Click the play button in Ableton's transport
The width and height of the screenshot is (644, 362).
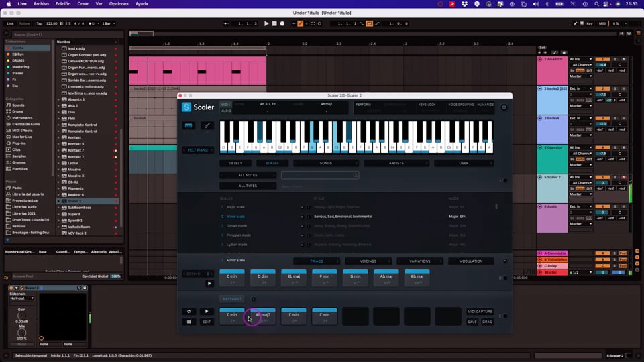(x=266, y=24)
